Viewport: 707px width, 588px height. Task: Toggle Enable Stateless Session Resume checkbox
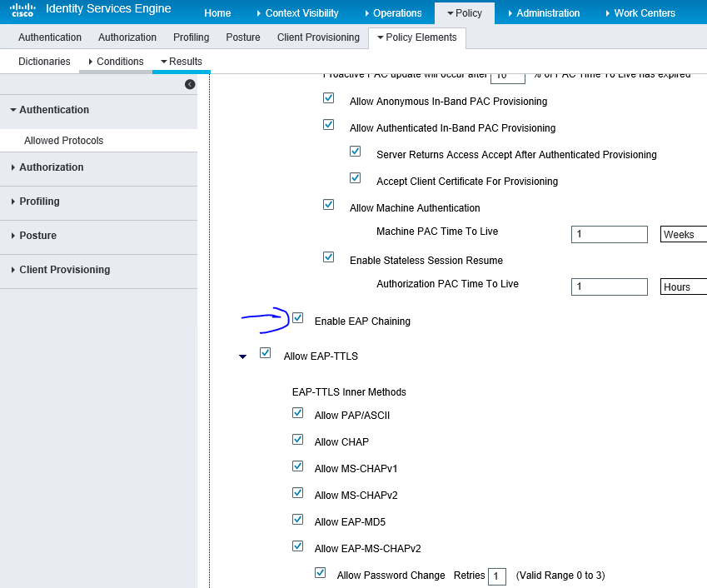click(329, 257)
